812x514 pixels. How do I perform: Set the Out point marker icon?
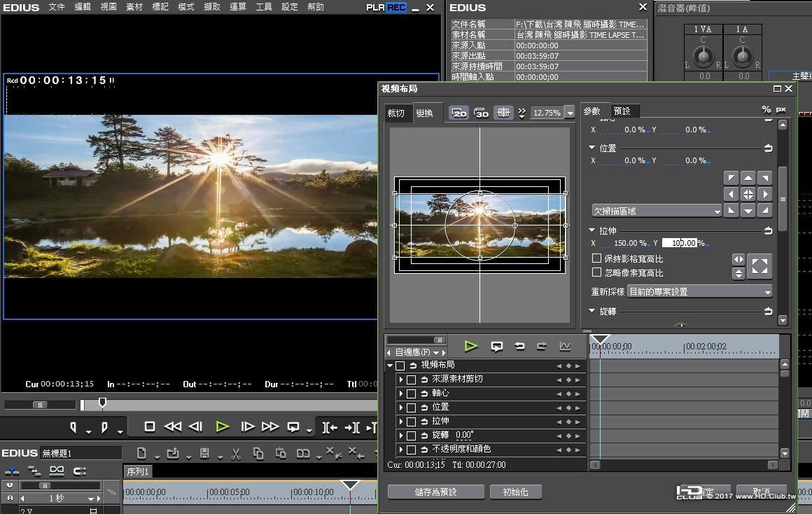point(104,427)
